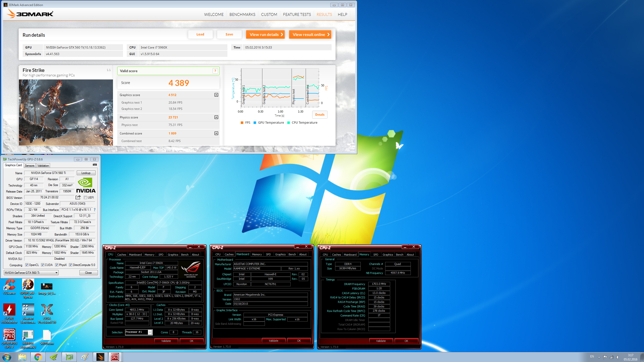The image size is (644, 362).
Task: Switch to the Sensors tab in GPU-Z
Action: coord(29,165)
